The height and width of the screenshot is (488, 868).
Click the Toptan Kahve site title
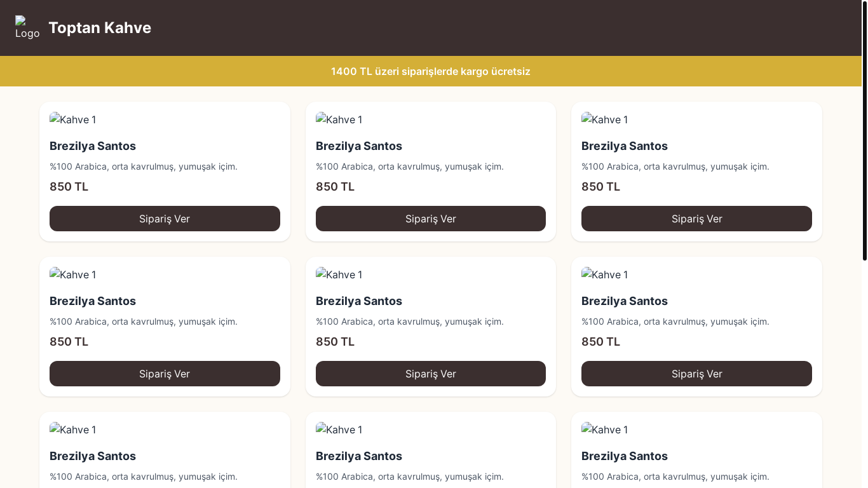100,28
